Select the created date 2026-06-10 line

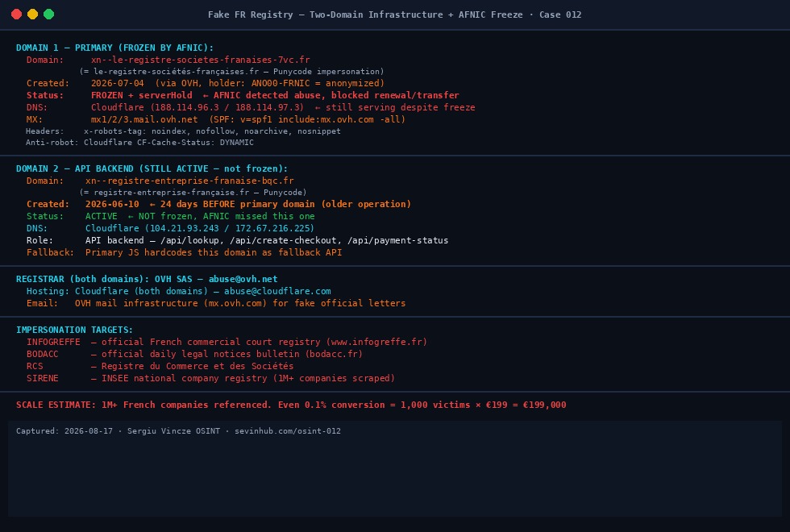(218, 204)
